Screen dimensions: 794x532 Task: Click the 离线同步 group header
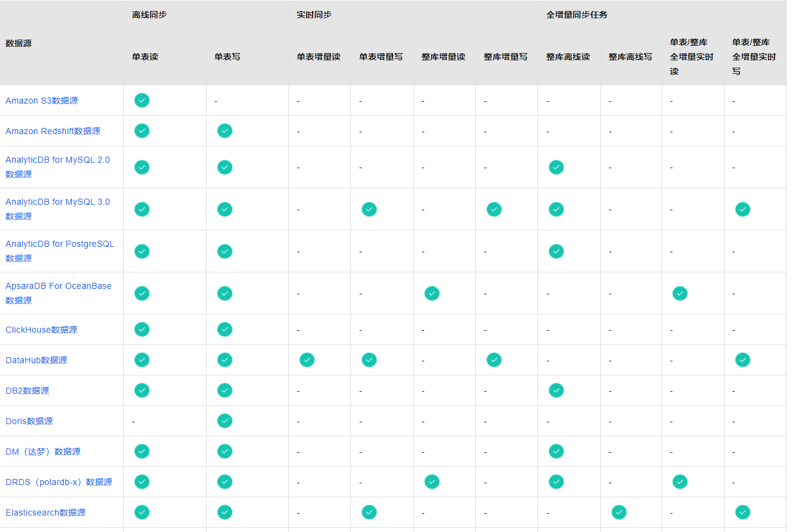pos(149,15)
